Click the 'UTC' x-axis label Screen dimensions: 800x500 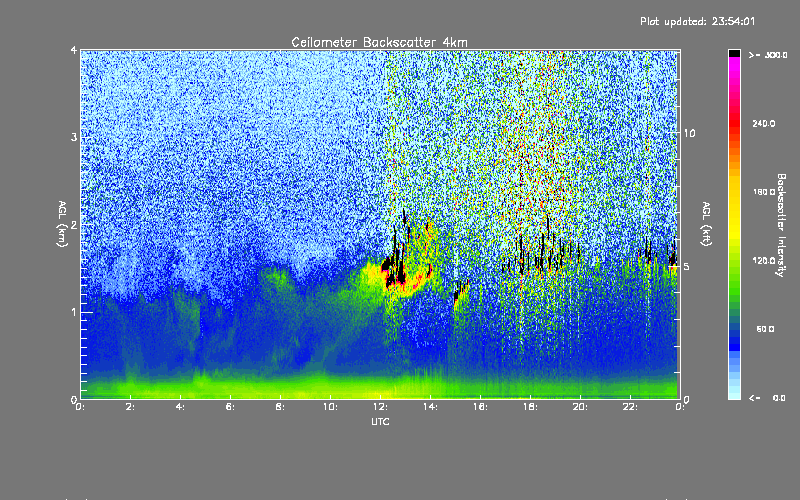coord(380,421)
